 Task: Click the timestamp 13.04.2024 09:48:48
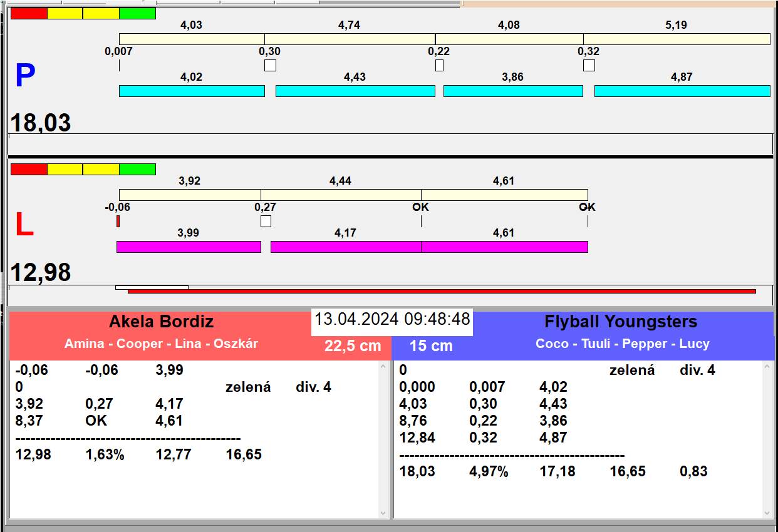[392, 319]
